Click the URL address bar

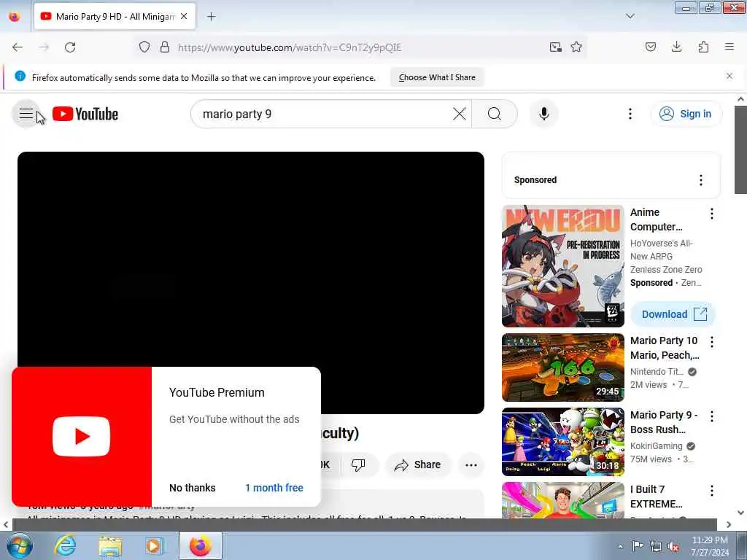coord(362,47)
